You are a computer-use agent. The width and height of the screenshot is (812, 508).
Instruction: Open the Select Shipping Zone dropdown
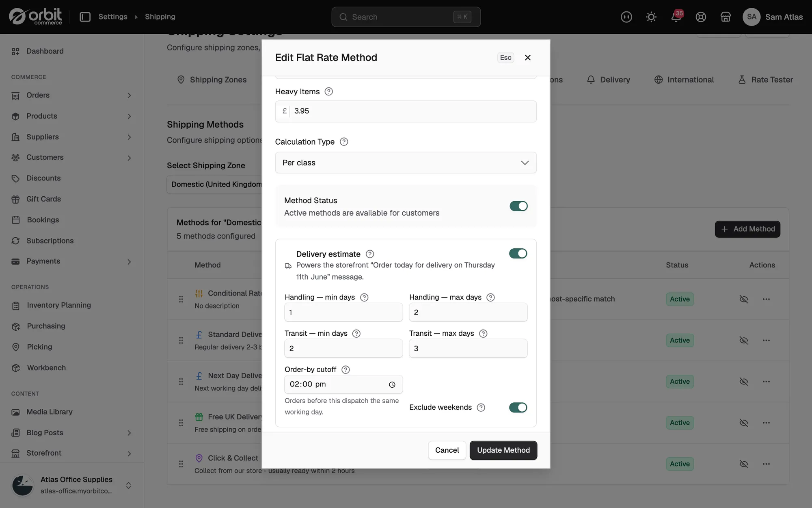tap(214, 185)
